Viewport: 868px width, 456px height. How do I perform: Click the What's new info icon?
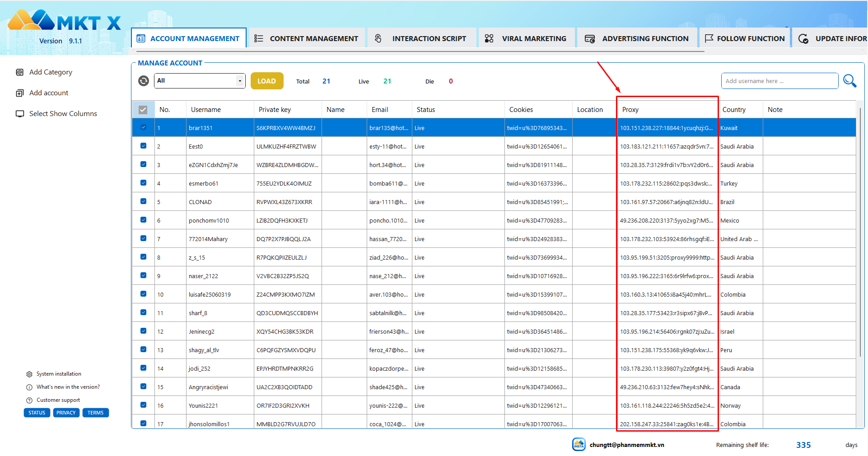coord(29,387)
